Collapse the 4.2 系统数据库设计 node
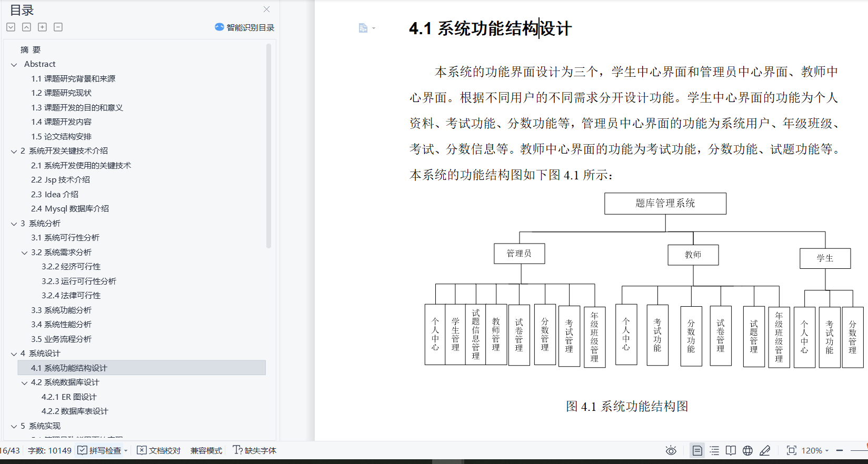The image size is (868, 464). pos(24,383)
